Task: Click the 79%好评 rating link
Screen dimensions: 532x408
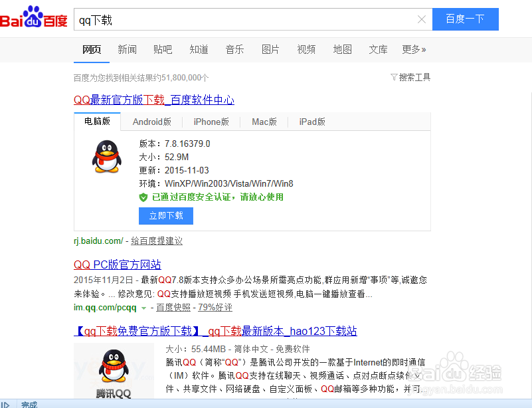Action: [215, 308]
